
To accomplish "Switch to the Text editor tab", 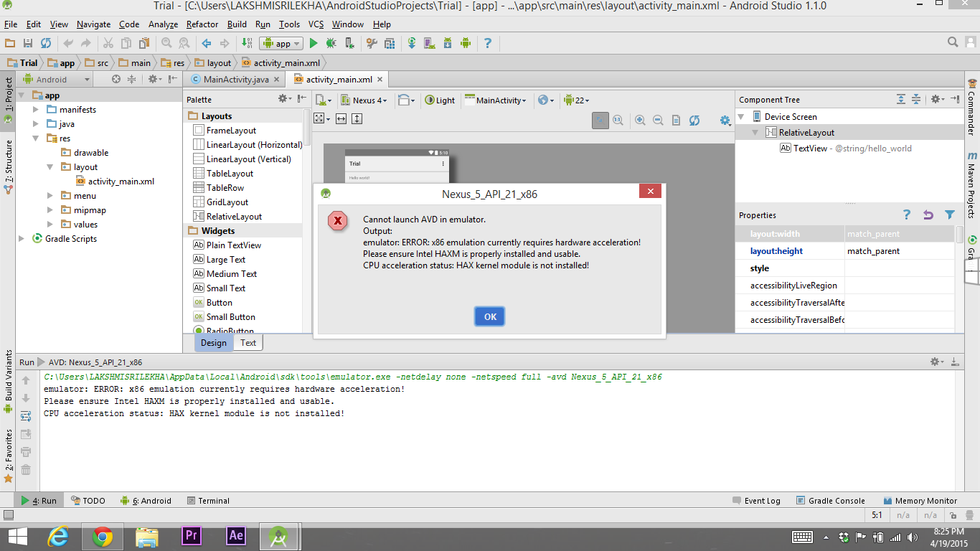I will 248,343.
